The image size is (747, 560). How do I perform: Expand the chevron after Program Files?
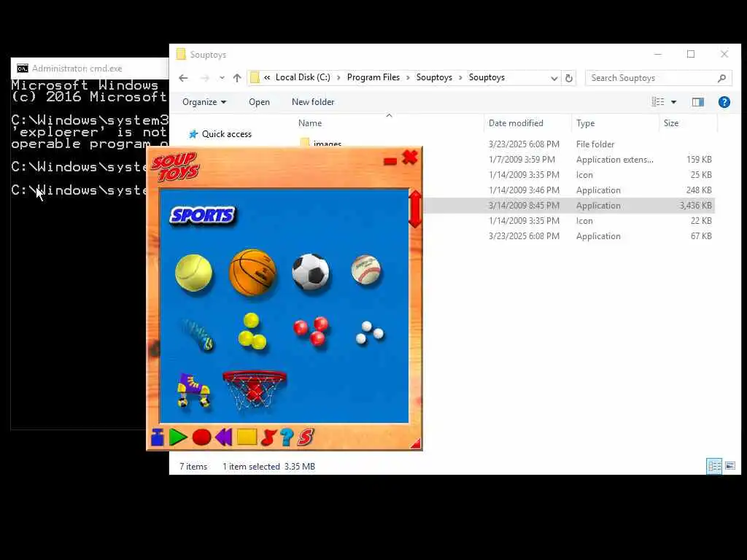(x=409, y=77)
